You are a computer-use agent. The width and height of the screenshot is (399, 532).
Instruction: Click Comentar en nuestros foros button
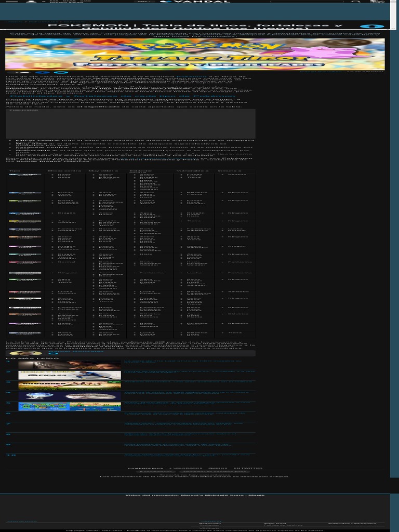coord(215,472)
